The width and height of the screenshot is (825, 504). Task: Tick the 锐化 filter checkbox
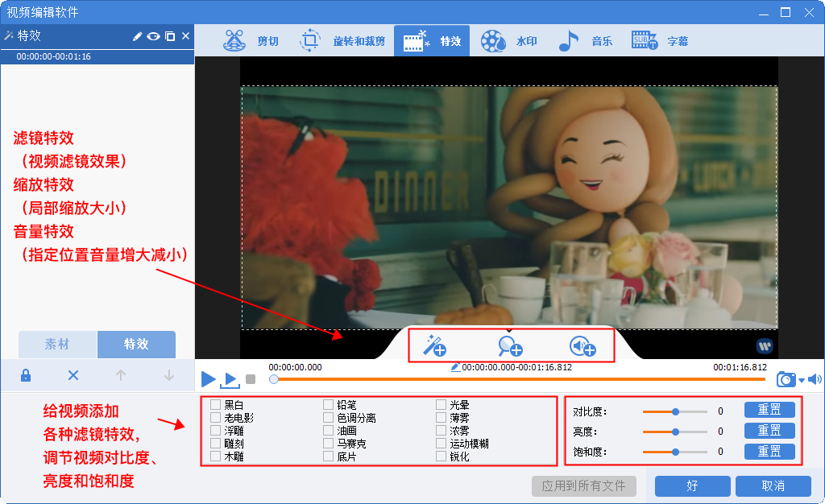coord(441,456)
